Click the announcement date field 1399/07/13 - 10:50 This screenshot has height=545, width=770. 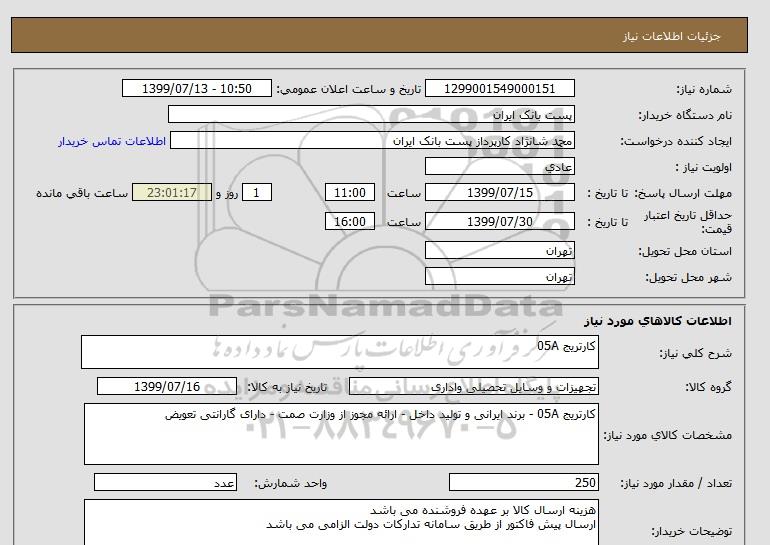coord(196,88)
